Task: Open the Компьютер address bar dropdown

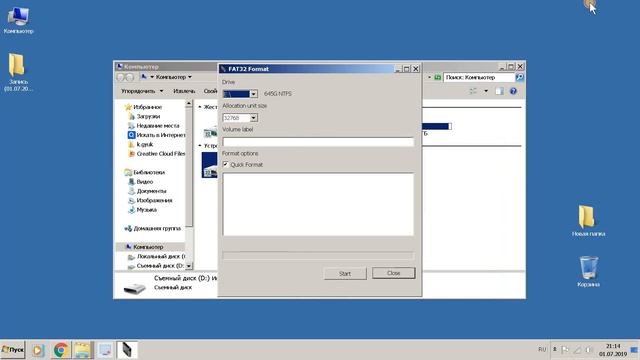Action: [x=189, y=77]
